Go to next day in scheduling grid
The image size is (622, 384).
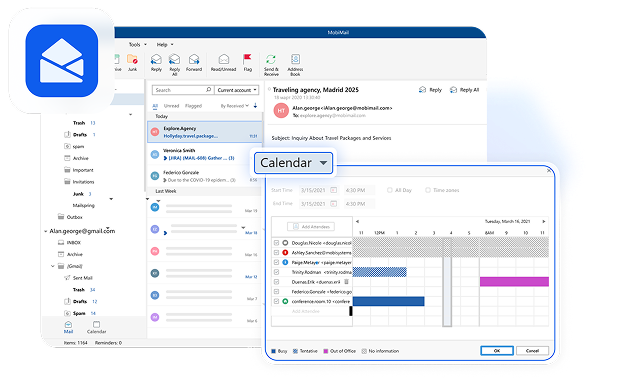[x=544, y=221]
